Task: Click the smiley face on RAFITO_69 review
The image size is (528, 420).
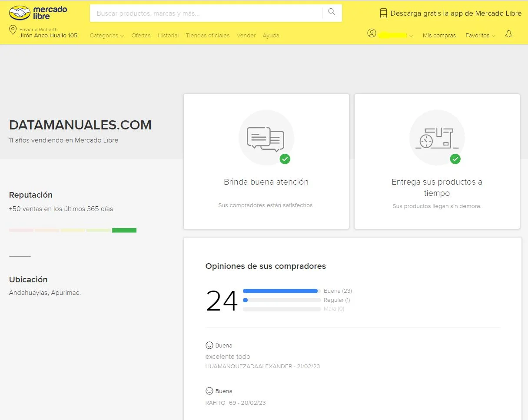Action: [209, 391]
